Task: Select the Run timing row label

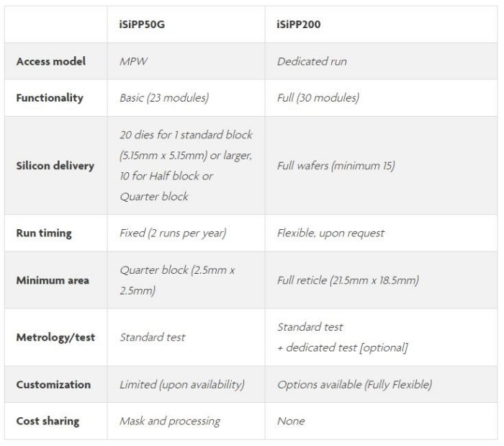Action: click(x=44, y=233)
